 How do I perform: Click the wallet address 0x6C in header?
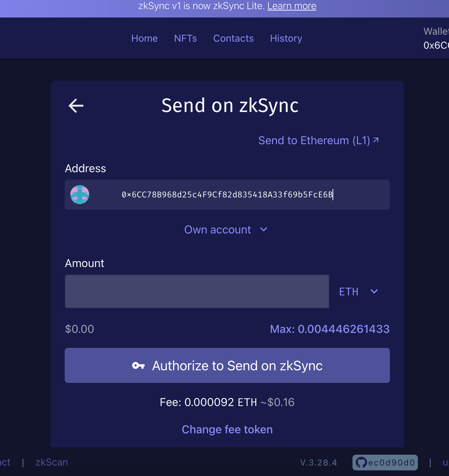pyautogui.click(x=436, y=45)
